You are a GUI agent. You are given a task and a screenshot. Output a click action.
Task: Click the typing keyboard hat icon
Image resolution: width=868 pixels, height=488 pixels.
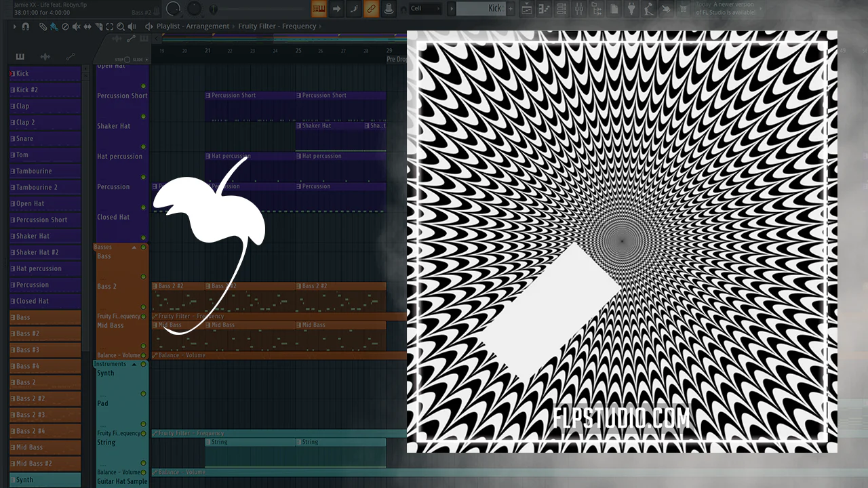[389, 9]
